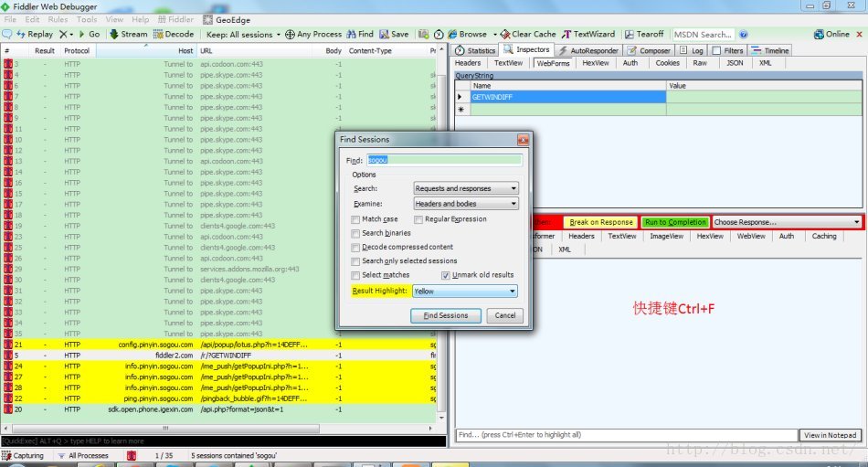This screenshot has height=467, width=868.
Task: Enable the Match case checkbox
Action: (355, 219)
